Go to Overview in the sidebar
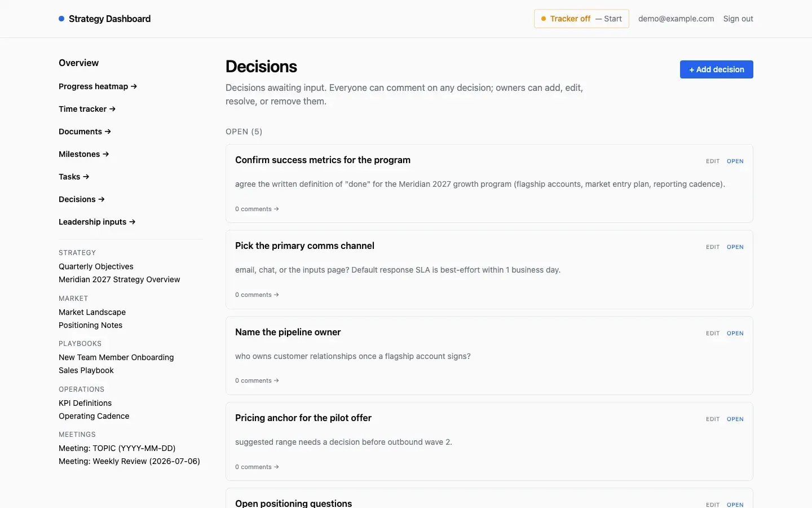812x508 pixels. pos(78,63)
